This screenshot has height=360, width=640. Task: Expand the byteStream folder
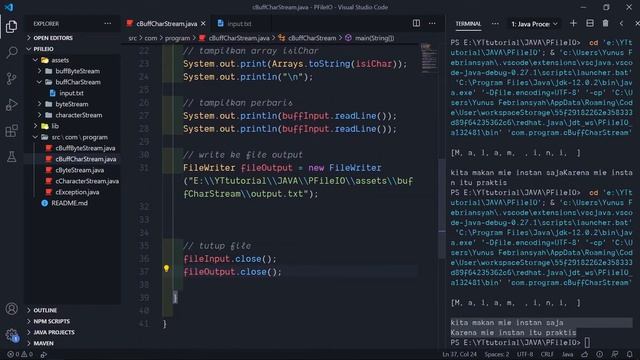(x=72, y=104)
